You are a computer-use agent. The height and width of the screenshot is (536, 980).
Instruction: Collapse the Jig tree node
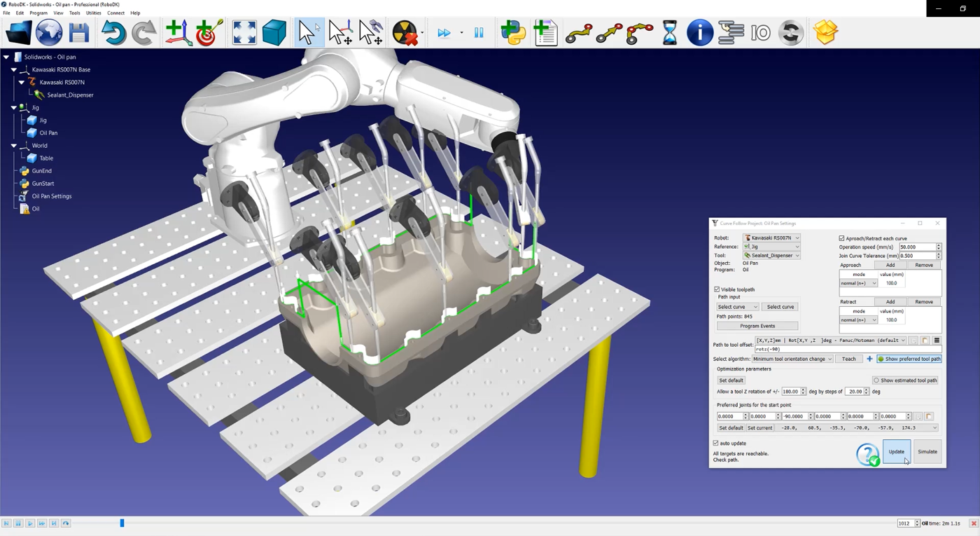(13, 108)
